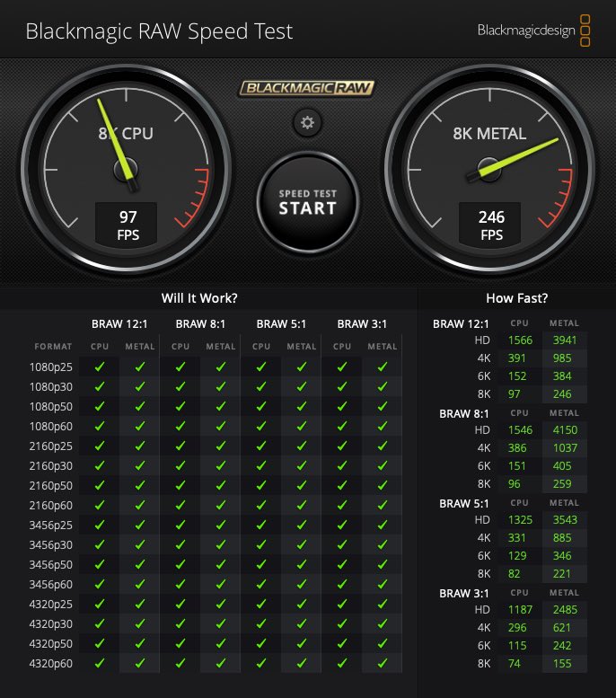Click the 4320p60 BRAW 3:1 CPU checkmark

pyautogui.click(x=342, y=663)
